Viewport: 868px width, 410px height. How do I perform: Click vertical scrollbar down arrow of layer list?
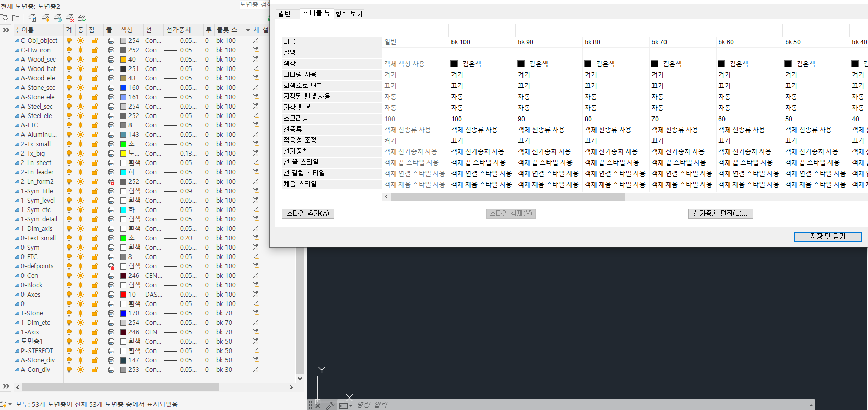[x=300, y=379]
